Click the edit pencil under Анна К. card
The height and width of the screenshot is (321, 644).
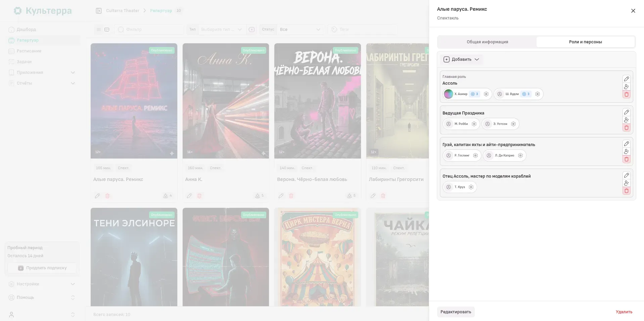click(x=189, y=196)
